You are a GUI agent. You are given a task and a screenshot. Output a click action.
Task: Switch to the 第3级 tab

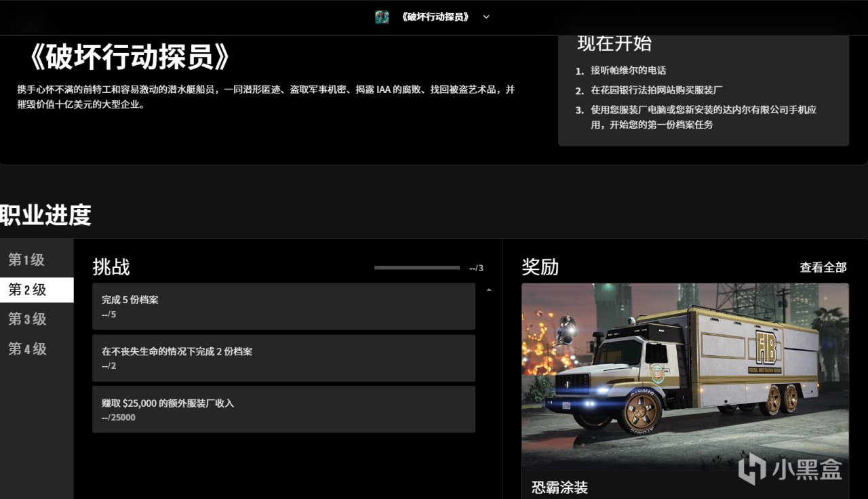[x=27, y=319]
